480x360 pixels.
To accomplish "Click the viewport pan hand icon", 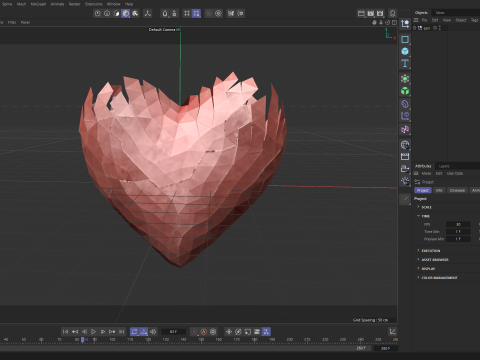I will (x=374, y=22).
